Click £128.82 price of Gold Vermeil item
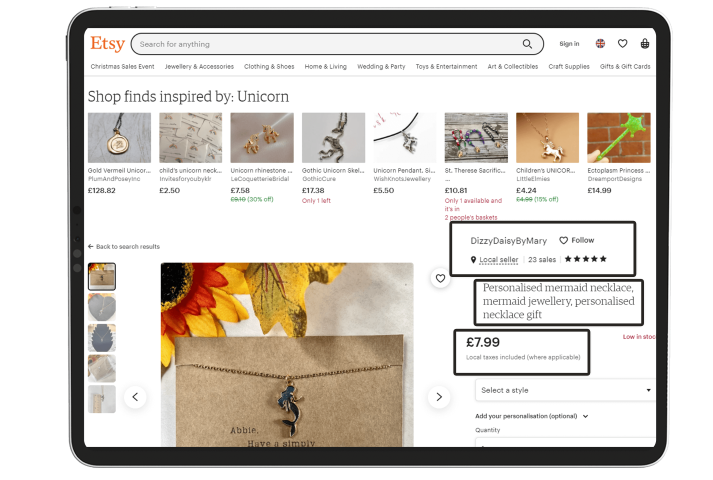 tap(101, 190)
